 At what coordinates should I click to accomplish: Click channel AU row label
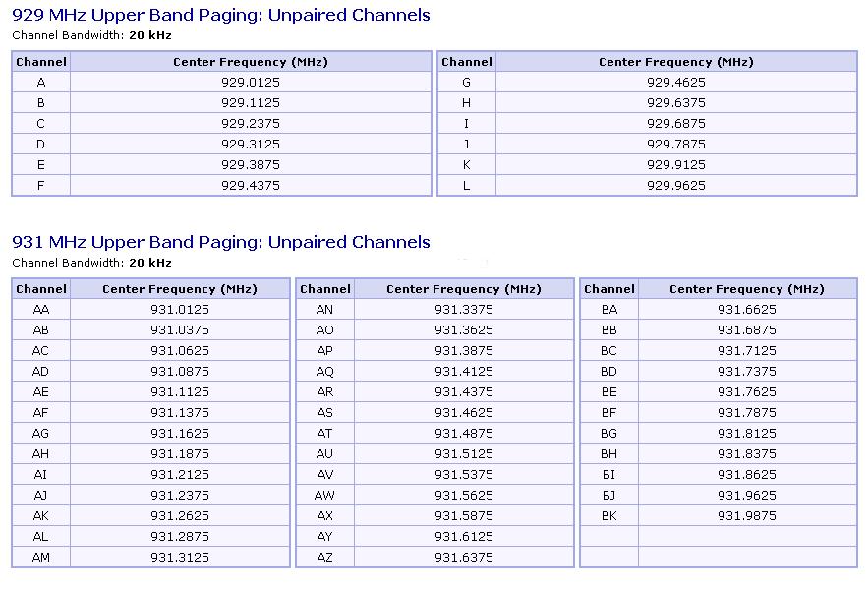click(x=325, y=454)
